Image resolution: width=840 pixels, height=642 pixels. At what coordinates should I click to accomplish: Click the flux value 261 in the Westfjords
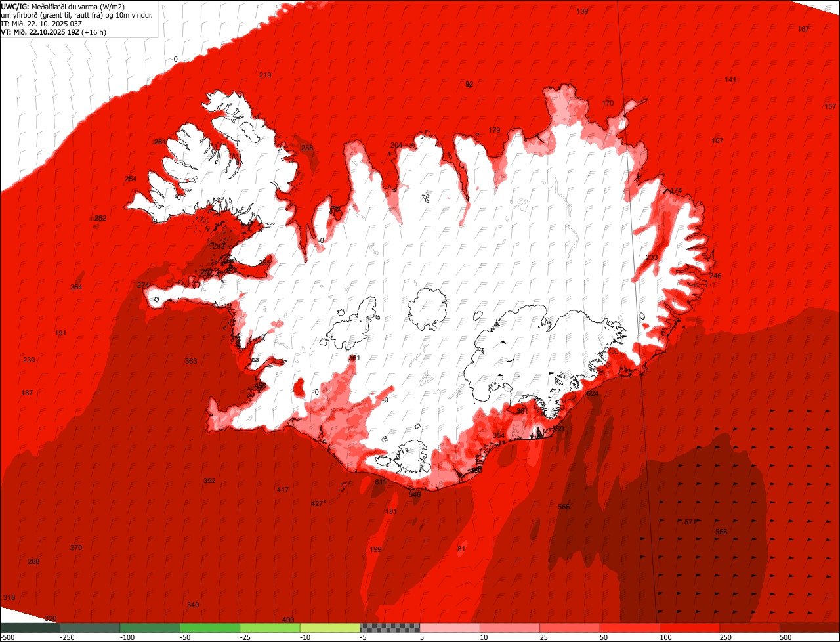click(x=159, y=142)
